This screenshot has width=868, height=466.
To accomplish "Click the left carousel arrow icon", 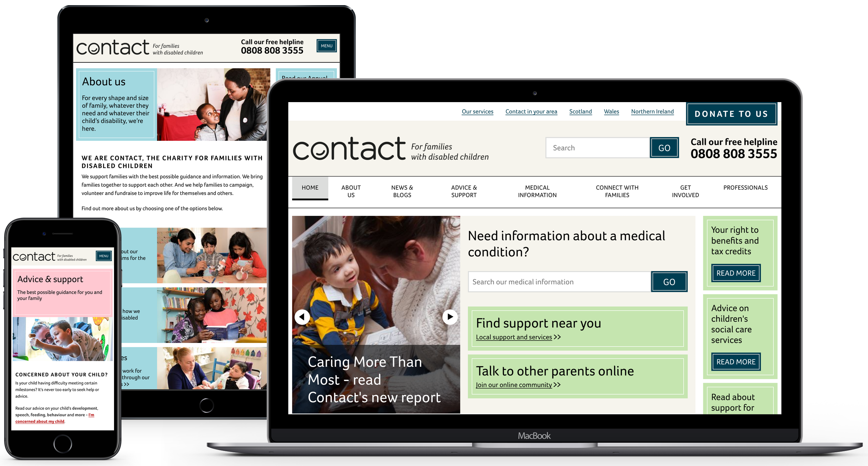I will (303, 316).
